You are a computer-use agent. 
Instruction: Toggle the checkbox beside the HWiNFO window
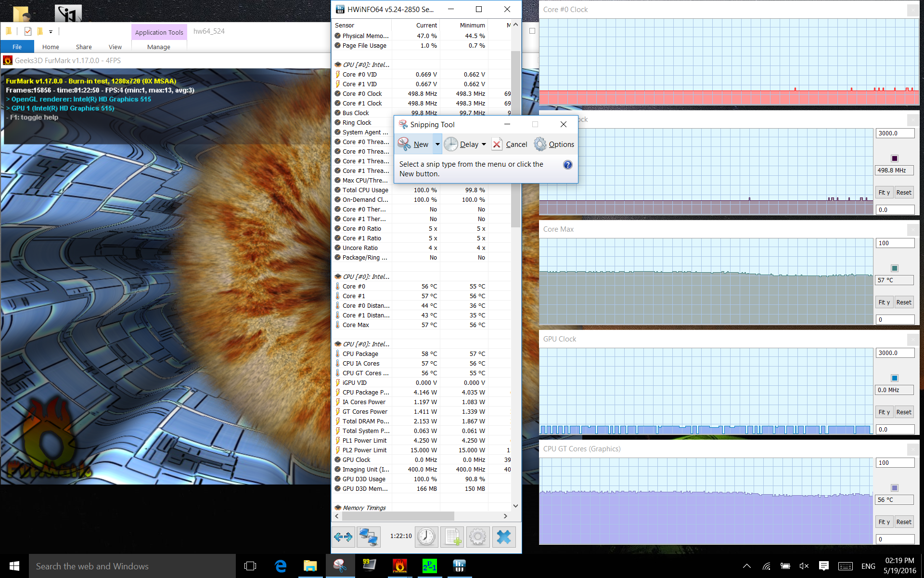pos(532,31)
